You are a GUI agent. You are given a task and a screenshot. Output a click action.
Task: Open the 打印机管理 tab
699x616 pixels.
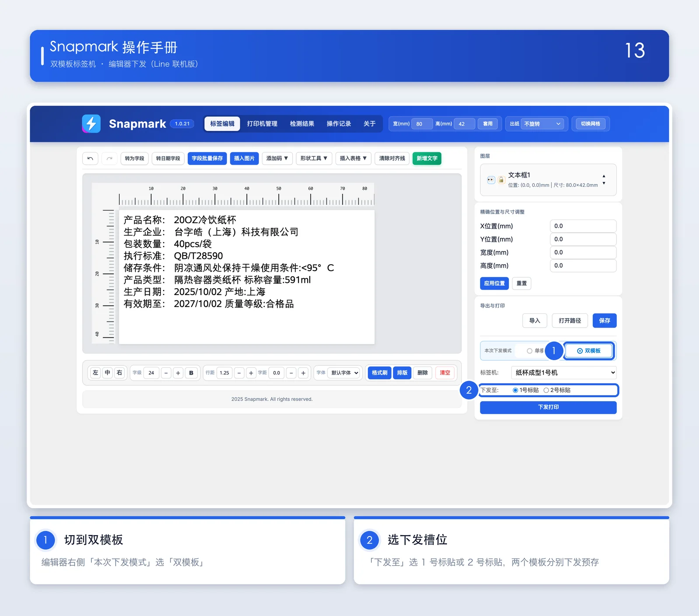coord(262,124)
